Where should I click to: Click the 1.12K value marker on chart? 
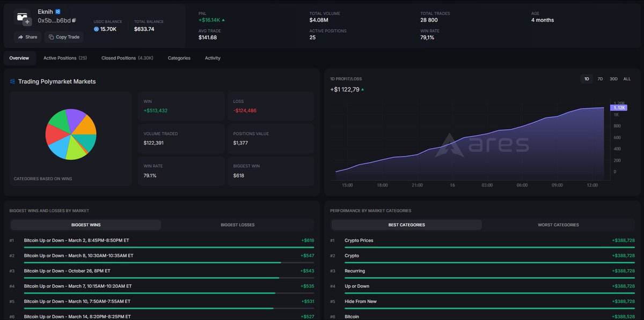tap(619, 108)
